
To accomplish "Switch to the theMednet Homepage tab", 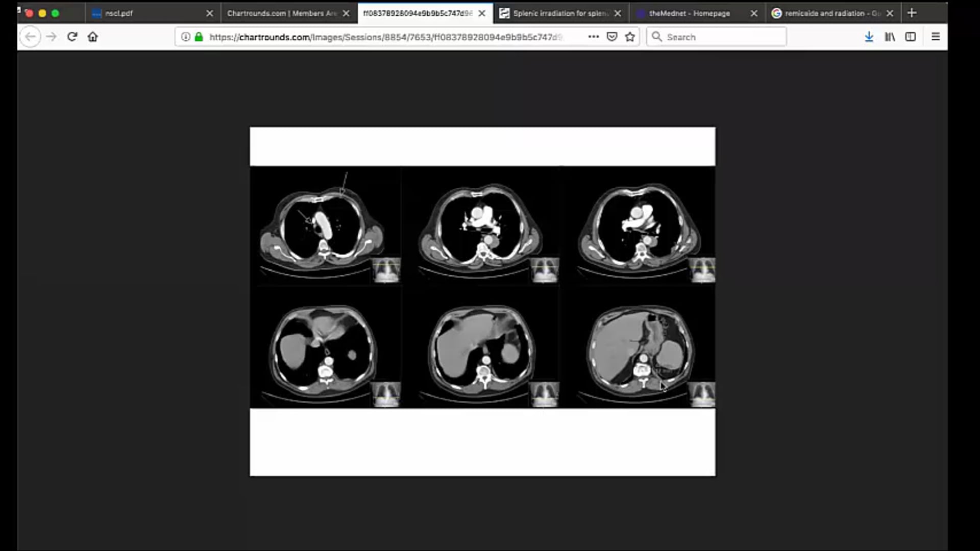I will coord(689,13).
